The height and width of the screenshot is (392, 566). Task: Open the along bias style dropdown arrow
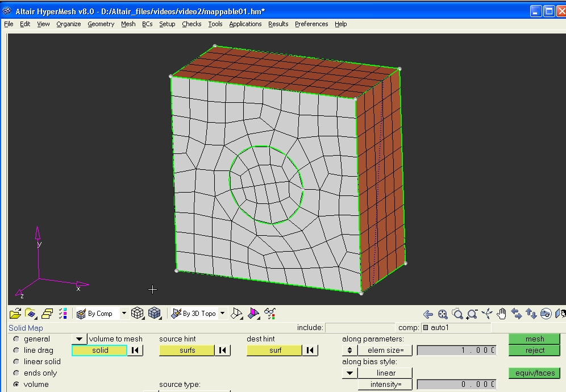point(350,373)
